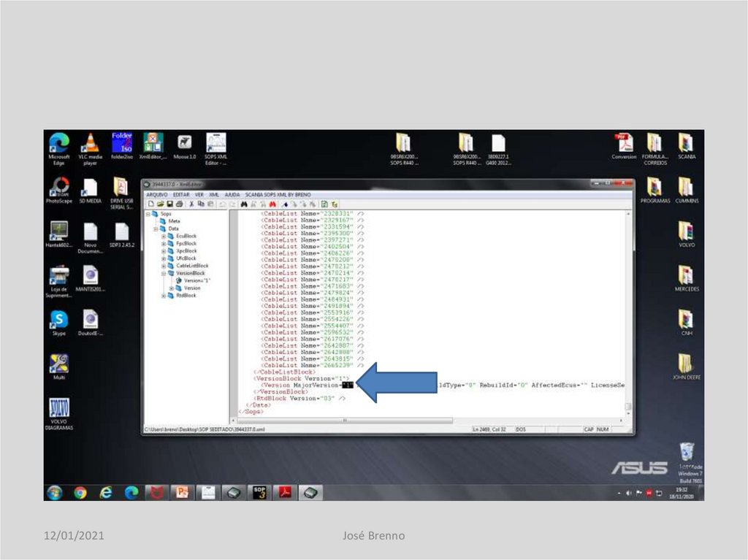Click the volume icon in system tray

(x=629, y=494)
